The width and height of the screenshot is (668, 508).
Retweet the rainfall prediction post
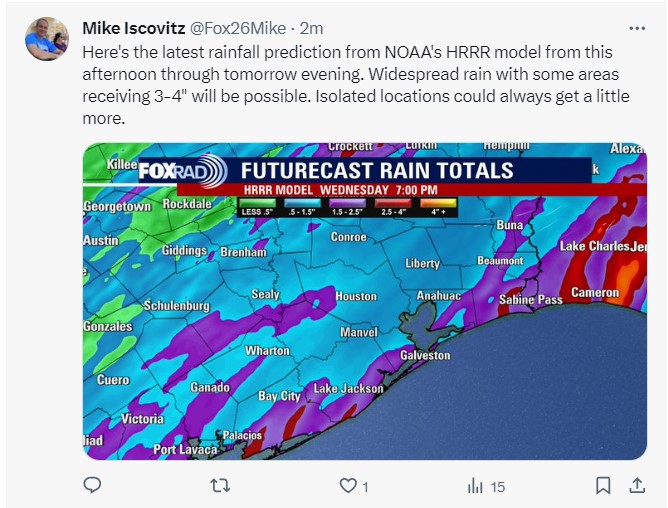tap(221, 486)
